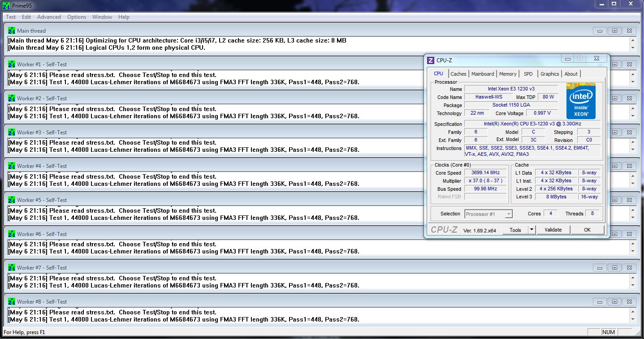Click the Intel Inside Xeon logo
Viewport: 644px width, 339px height.
point(581,101)
